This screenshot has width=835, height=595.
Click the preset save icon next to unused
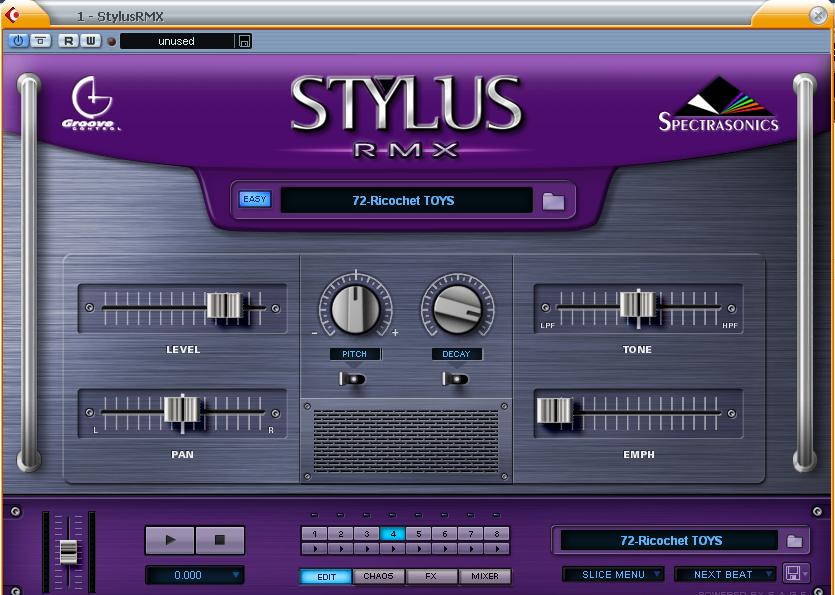pyautogui.click(x=244, y=42)
